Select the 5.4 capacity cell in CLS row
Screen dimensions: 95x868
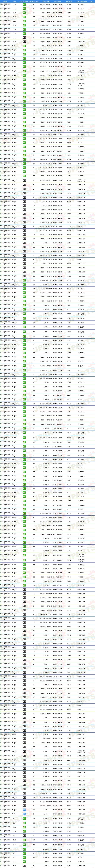[34, 25]
